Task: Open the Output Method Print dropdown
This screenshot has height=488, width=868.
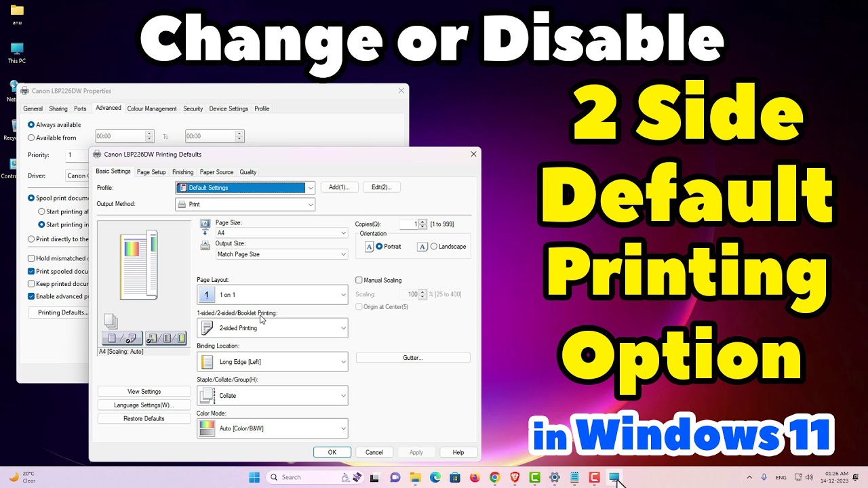Action: tap(245, 204)
